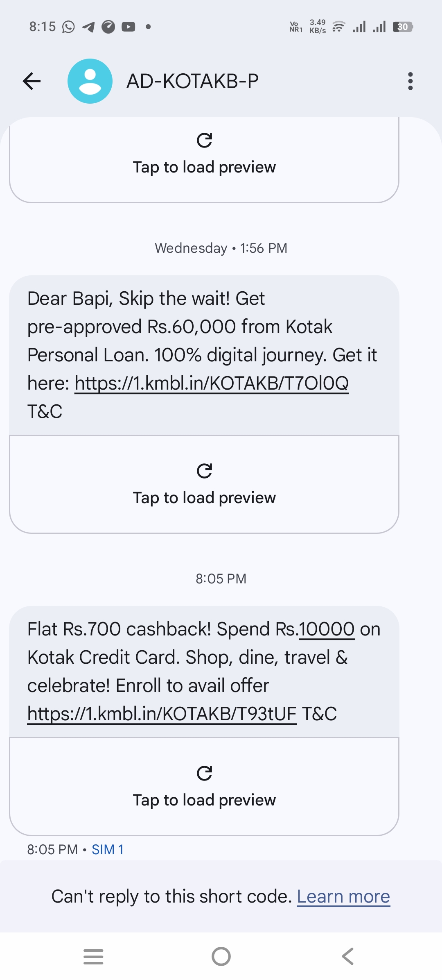This screenshot has height=980, width=442.
Task: Tap the reload icon in the topmost preview card
Action: pyautogui.click(x=204, y=141)
